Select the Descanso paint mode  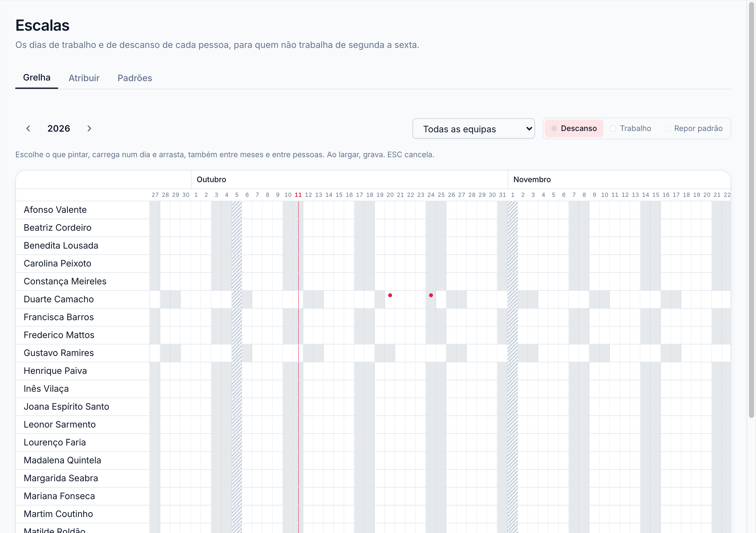point(574,128)
